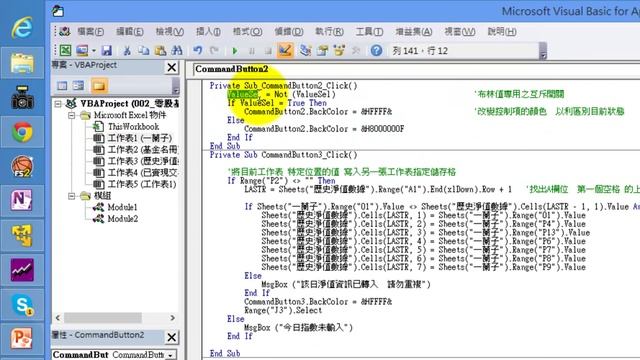Close the Properties - CommandButton2 panel

point(172,337)
